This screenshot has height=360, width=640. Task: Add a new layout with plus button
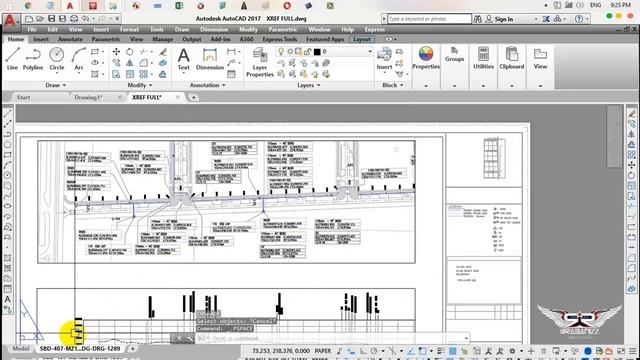coord(132,349)
